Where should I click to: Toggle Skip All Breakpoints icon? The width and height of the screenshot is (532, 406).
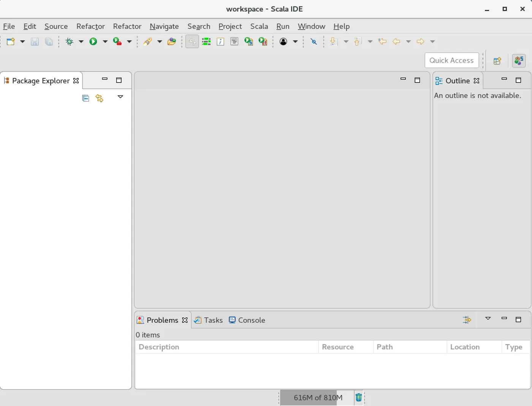(x=314, y=41)
